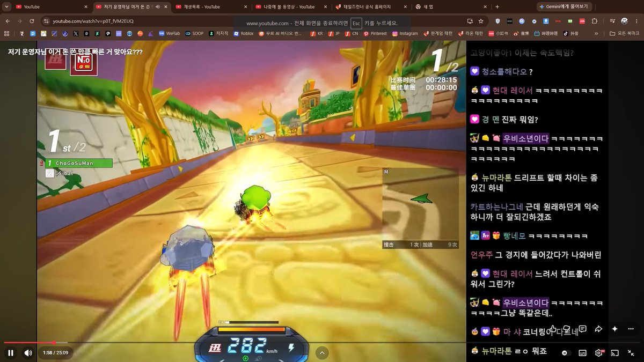Screen dimensions: 644x362
Task: Open the apps grid in bookmarks bar
Action: tap(6, 33)
